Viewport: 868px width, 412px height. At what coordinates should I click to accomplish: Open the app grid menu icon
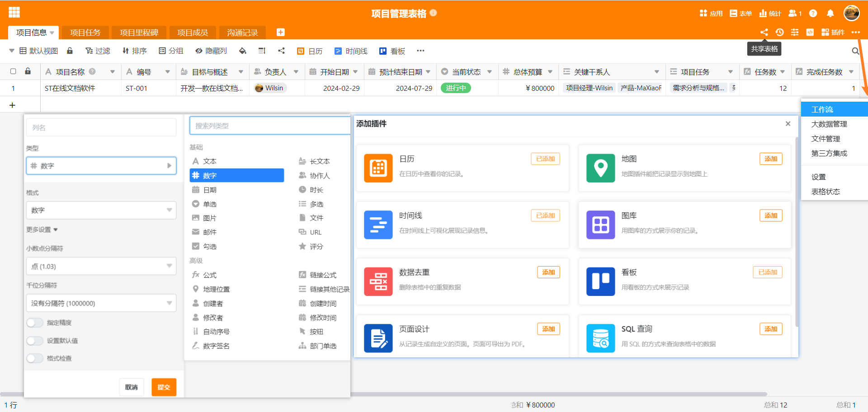pyautogui.click(x=14, y=12)
